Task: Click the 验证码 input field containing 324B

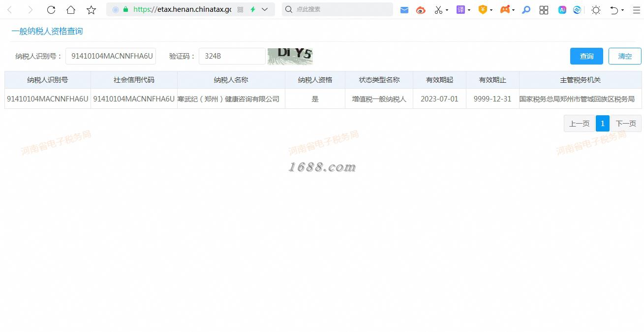Action: point(232,56)
